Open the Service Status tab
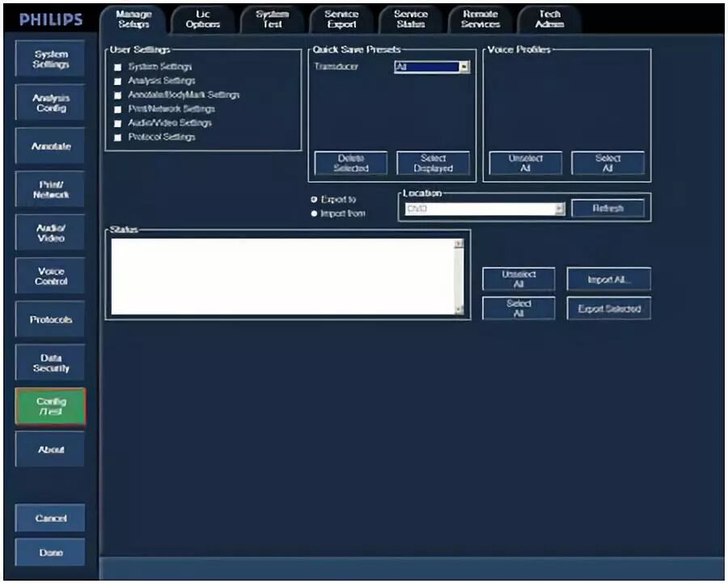The image size is (728, 584). click(410, 19)
